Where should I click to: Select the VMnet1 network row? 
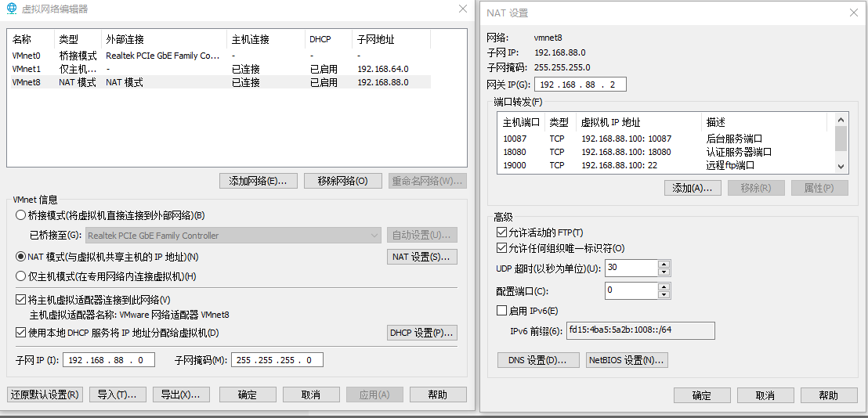(220, 69)
